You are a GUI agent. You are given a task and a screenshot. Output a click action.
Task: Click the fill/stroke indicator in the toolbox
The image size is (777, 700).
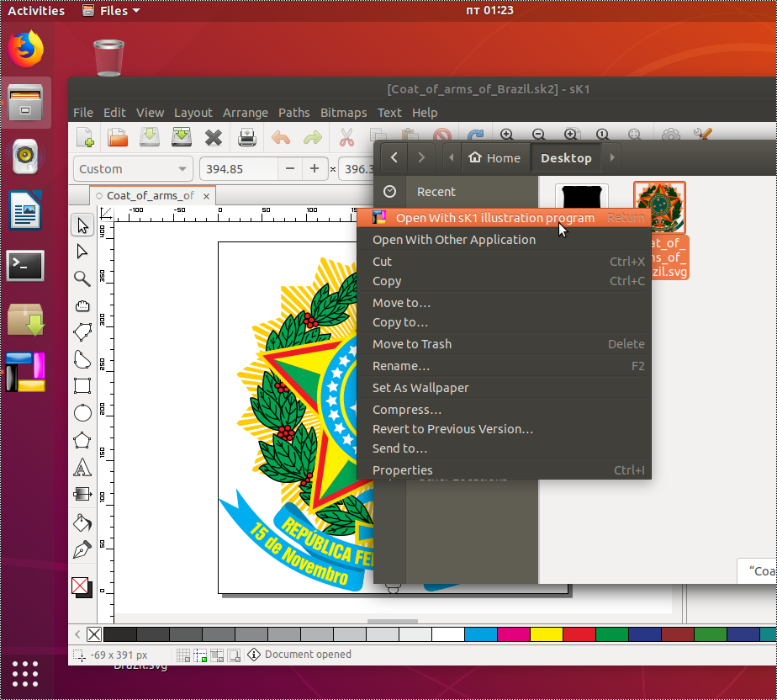(82, 588)
